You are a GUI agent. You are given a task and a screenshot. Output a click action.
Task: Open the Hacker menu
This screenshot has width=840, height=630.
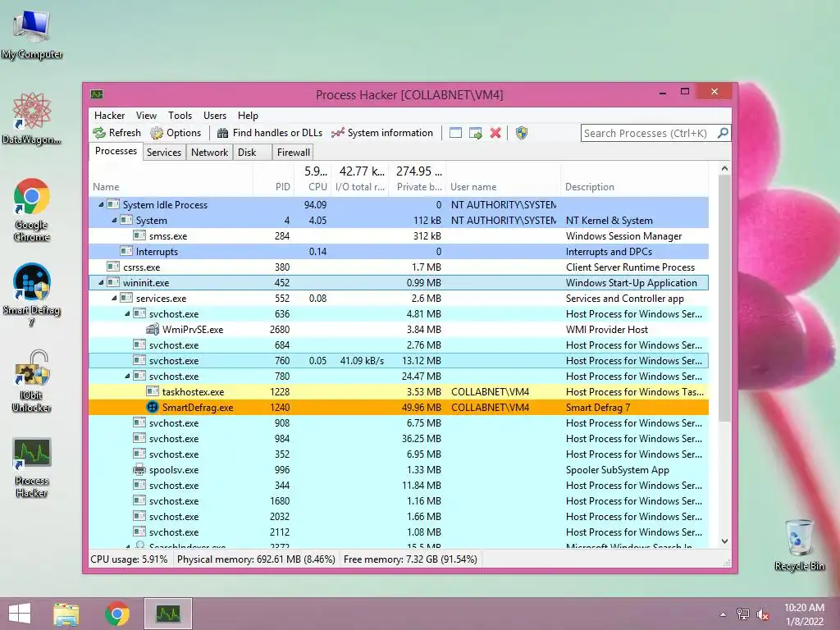pos(109,115)
